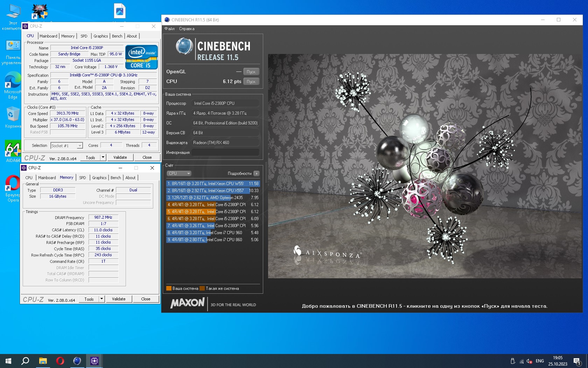The height and width of the screenshot is (368, 588).
Task: Select ranking row 2 Xeon X557 10.33
Action: click(213, 191)
